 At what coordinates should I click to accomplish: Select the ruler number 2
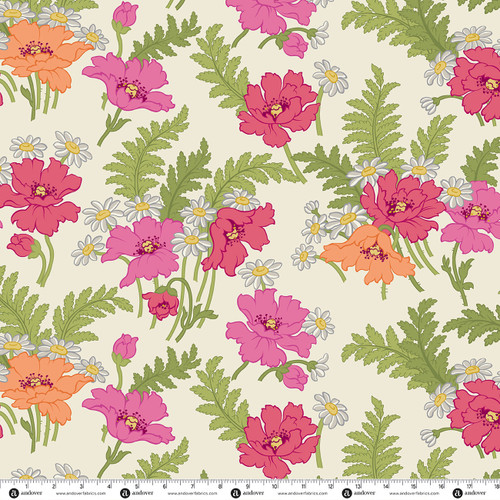tap(54, 487)
